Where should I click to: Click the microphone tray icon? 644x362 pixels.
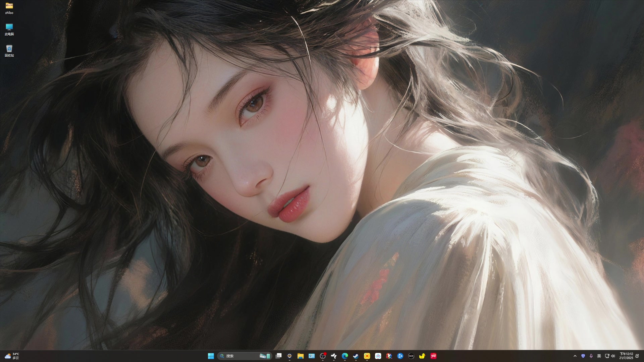(x=591, y=356)
